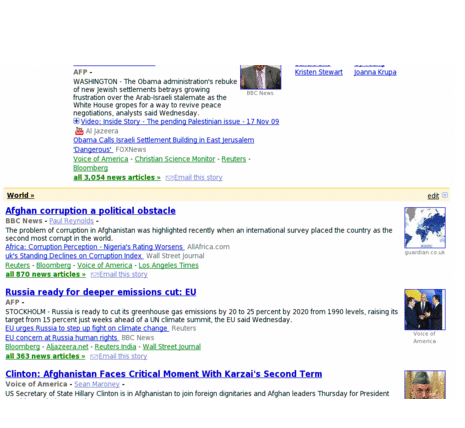
Task: Click envelope icon beside 363 news articles
Action: pos(94,357)
